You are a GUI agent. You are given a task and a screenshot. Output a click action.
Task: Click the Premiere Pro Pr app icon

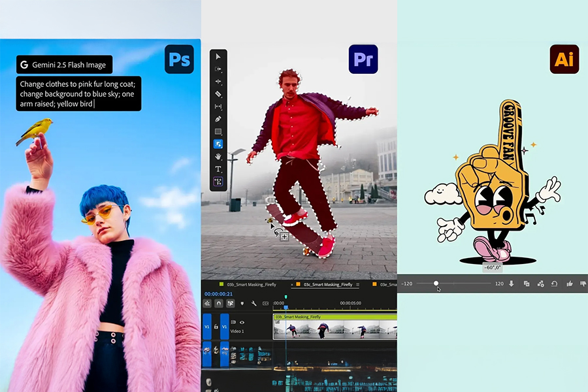(363, 59)
